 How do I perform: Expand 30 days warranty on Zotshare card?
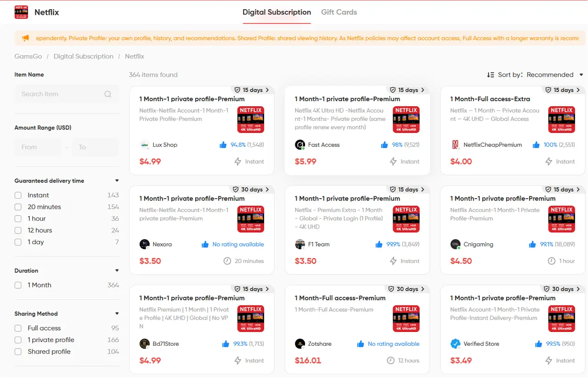[407, 289]
